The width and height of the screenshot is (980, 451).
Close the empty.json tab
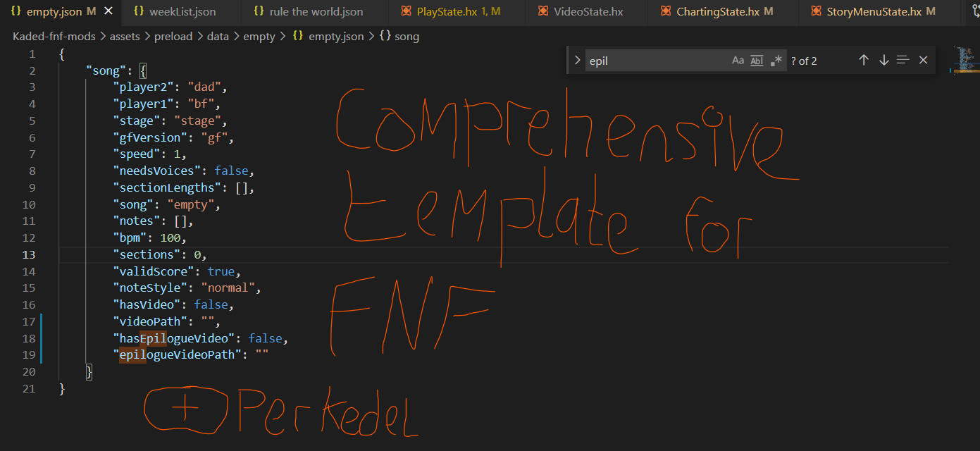pyautogui.click(x=107, y=11)
